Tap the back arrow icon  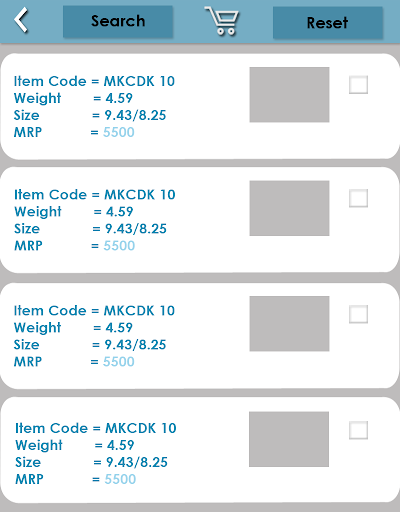(21, 21)
